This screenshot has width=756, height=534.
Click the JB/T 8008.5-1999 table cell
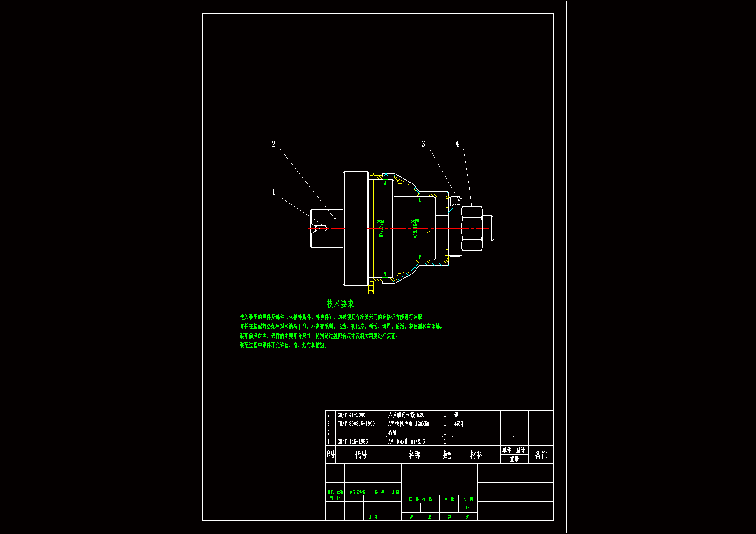(x=356, y=424)
